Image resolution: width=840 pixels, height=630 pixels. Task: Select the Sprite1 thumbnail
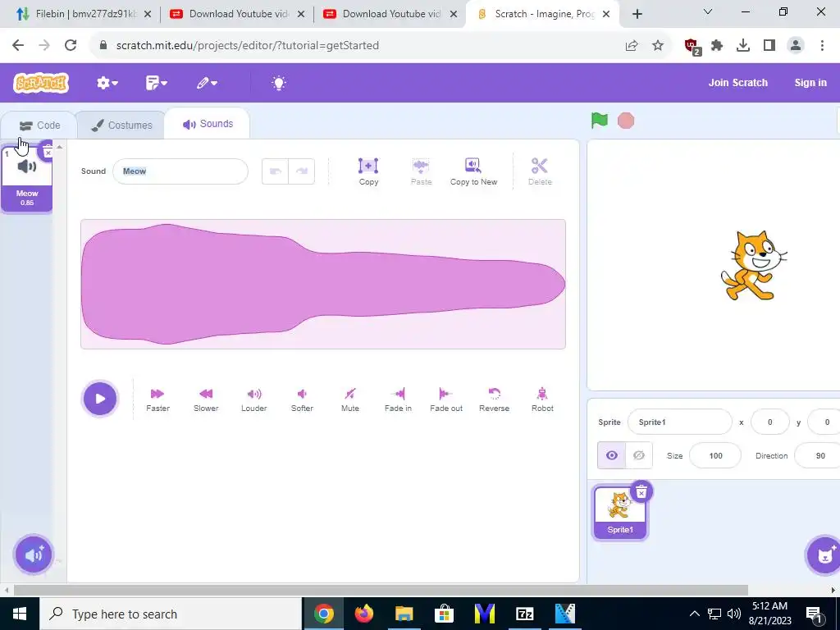tap(620, 513)
